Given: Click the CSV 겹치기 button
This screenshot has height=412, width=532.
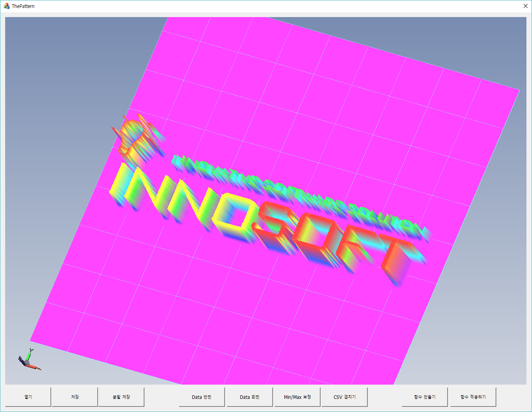Looking at the screenshot, I should click(345, 397).
